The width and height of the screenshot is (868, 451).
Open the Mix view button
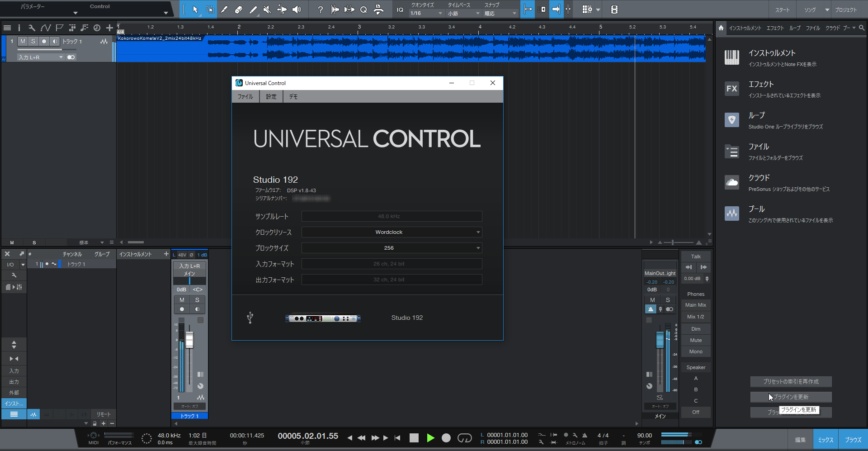pos(826,440)
